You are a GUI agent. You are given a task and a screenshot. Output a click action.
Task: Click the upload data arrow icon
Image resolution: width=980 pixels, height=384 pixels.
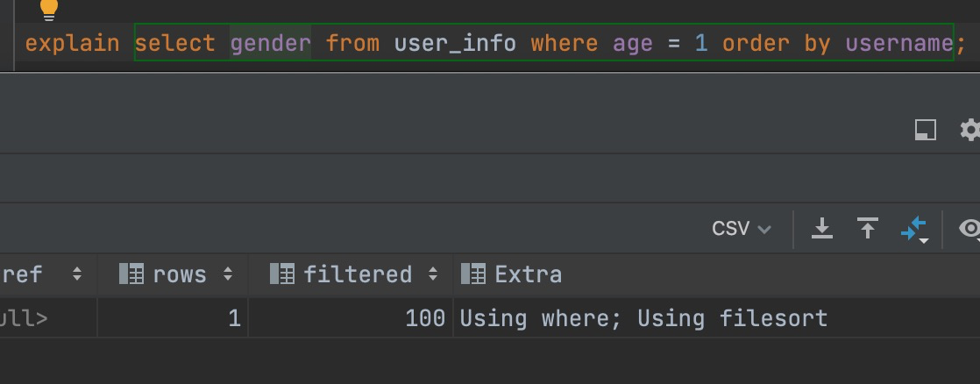click(x=868, y=229)
